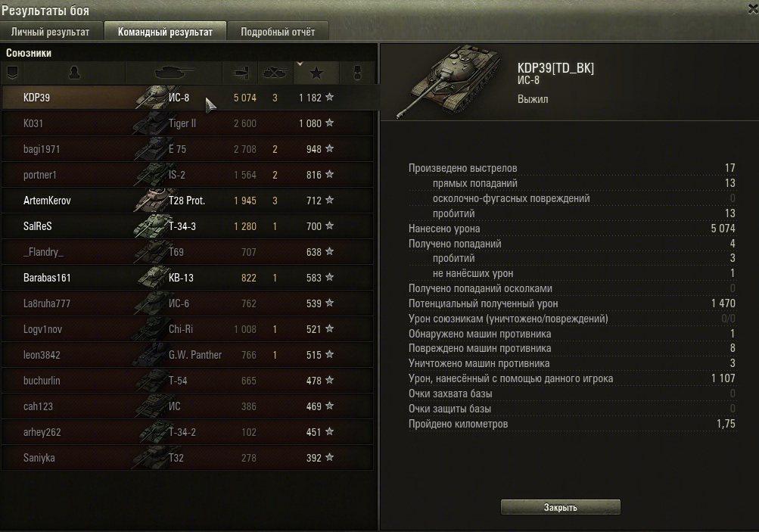Open the Личный результат tab
759x532 pixels.
[x=51, y=32]
